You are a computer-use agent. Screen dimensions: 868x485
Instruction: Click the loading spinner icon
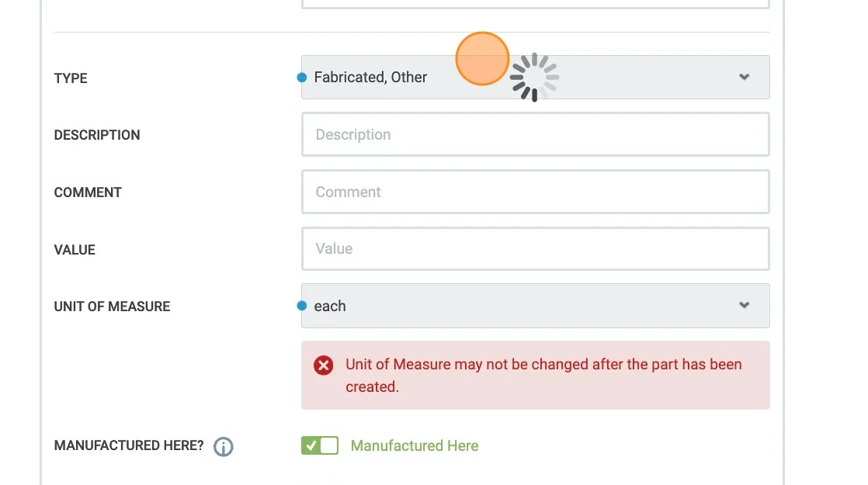click(x=534, y=77)
